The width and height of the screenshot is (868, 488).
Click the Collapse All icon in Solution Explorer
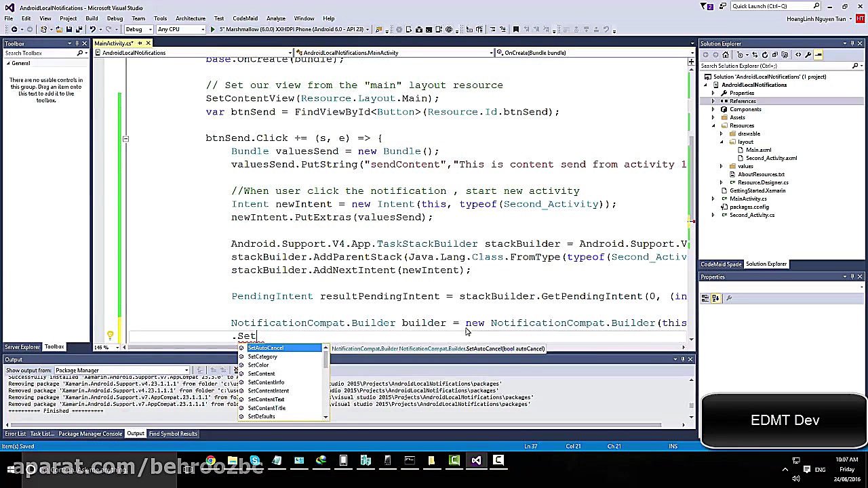coord(775,55)
